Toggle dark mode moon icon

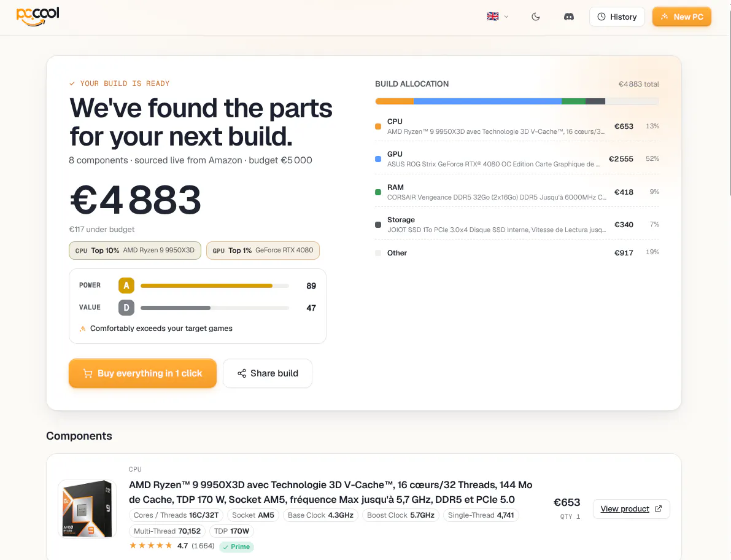point(536,17)
